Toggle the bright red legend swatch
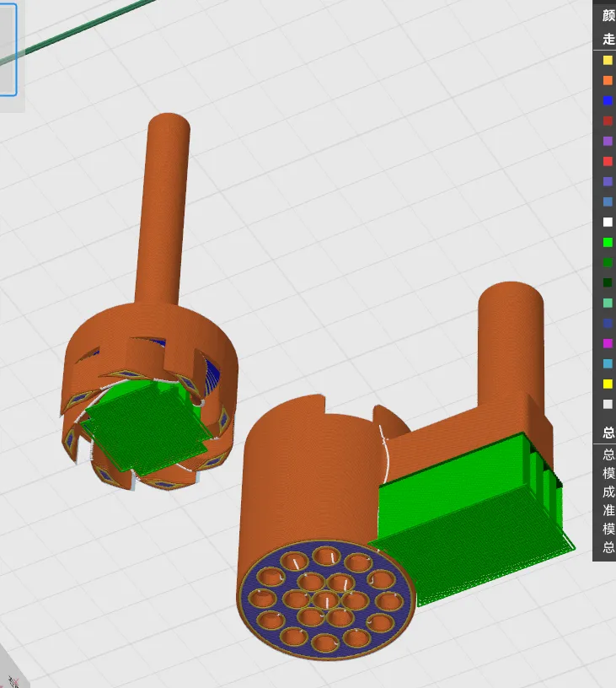Viewport: 616px width, 688px height. 608,161
